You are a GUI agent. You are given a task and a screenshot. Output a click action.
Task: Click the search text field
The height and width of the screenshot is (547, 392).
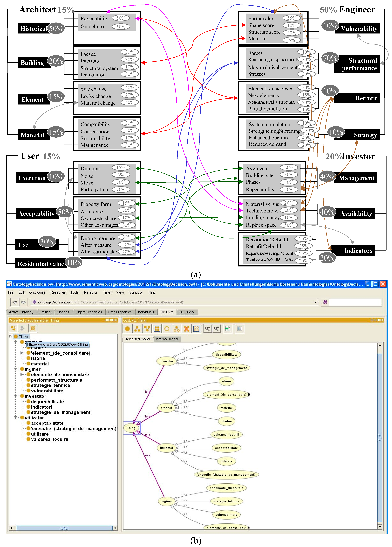(355, 302)
